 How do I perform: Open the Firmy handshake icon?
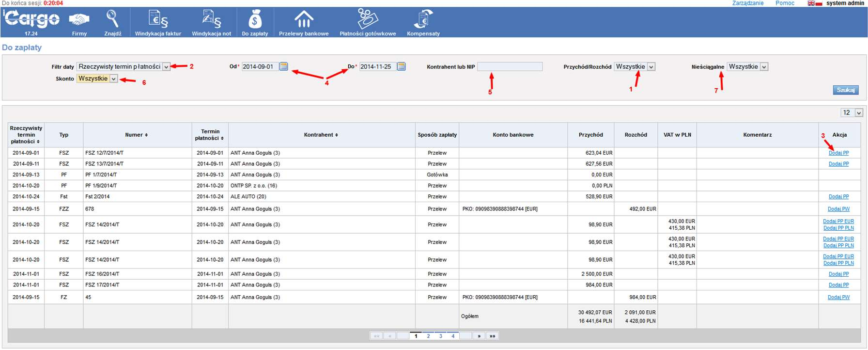pos(79,20)
